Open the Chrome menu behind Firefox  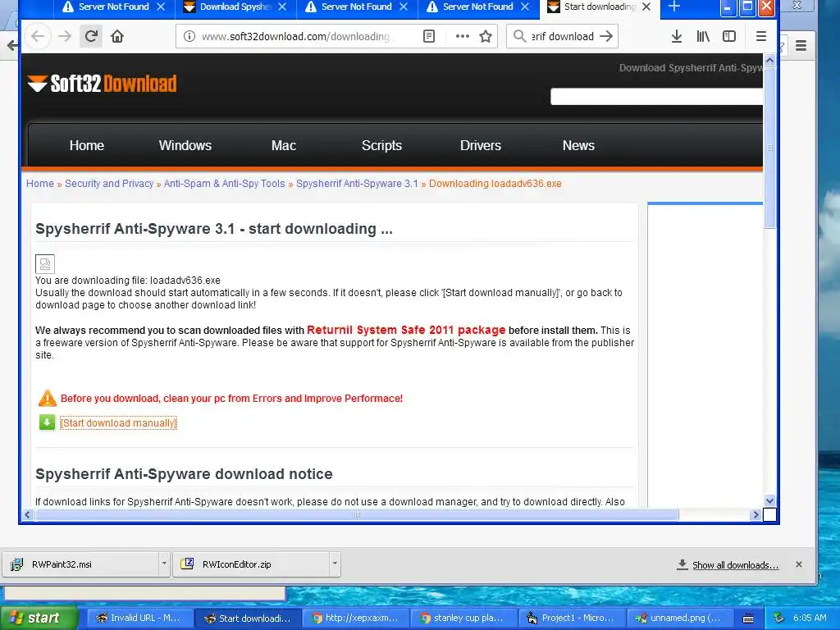coord(801,46)
